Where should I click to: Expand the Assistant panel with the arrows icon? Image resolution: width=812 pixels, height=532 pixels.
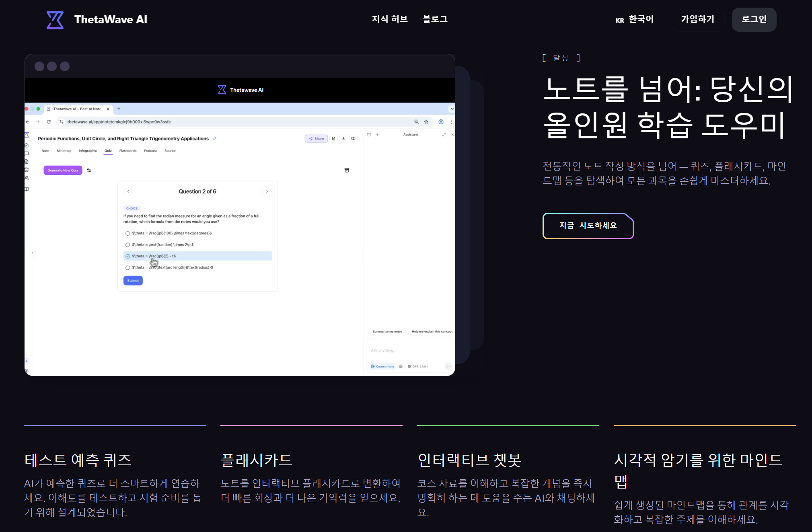pos(444,135)
